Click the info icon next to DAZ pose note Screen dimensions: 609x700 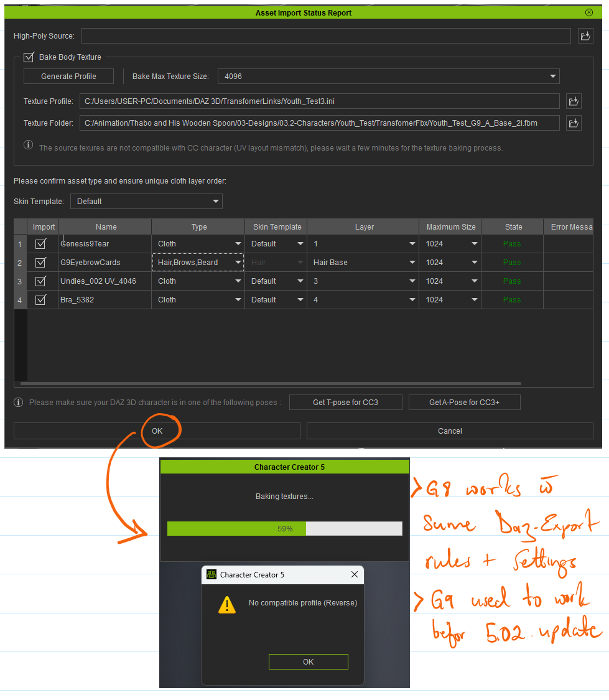coord(19,402)
